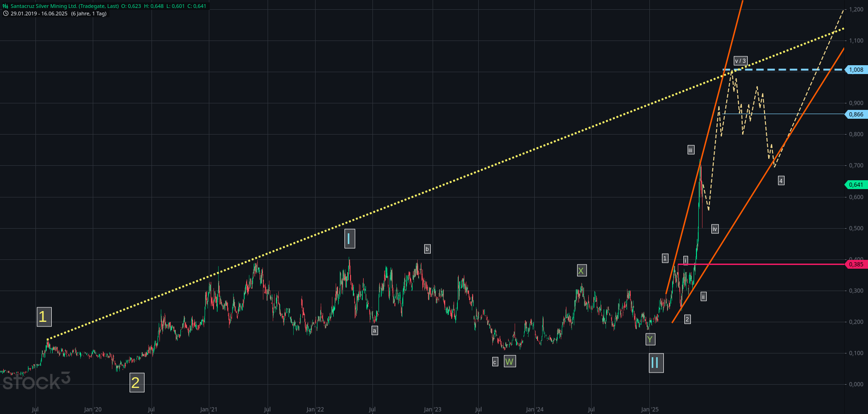
Task: Click the period text (6 Jahre, 1 Tag)
Action: pos(89,14)
